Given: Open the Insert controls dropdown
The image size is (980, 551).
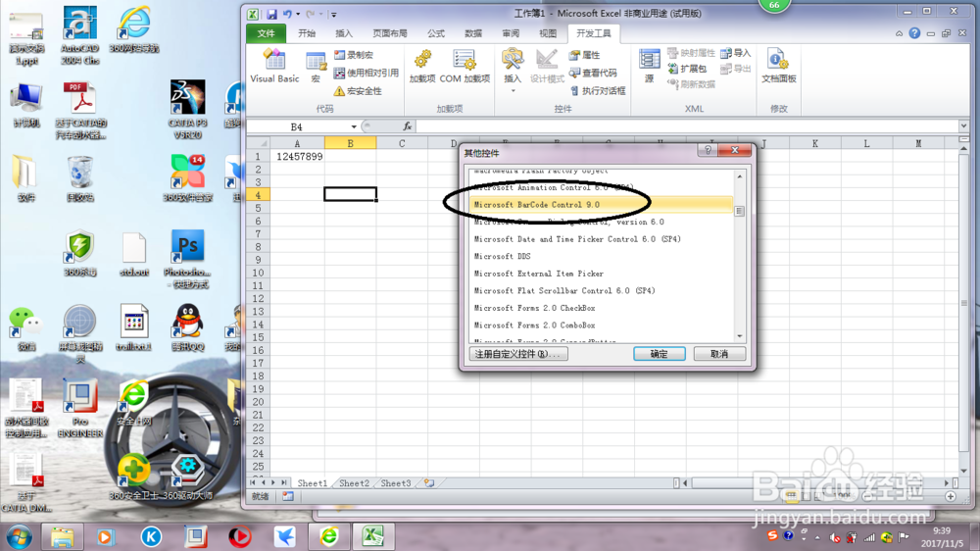Looking at the screenshot, I should click(513, 70).
